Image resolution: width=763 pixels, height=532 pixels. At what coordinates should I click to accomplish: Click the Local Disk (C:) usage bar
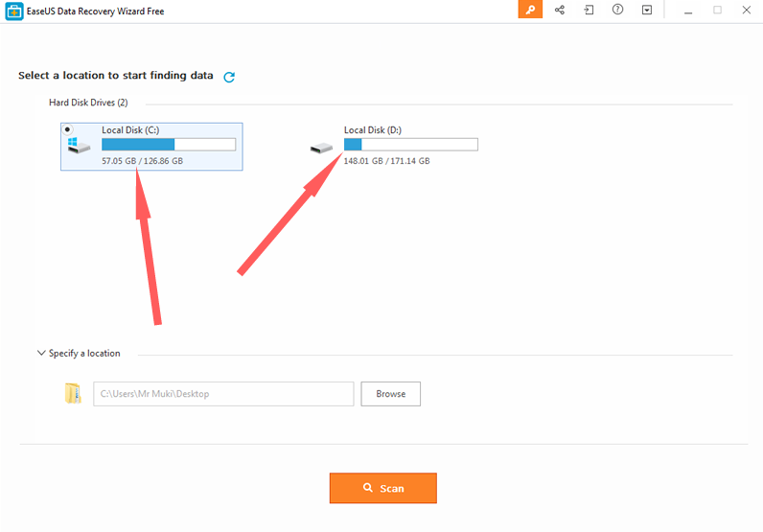[169, 145]
